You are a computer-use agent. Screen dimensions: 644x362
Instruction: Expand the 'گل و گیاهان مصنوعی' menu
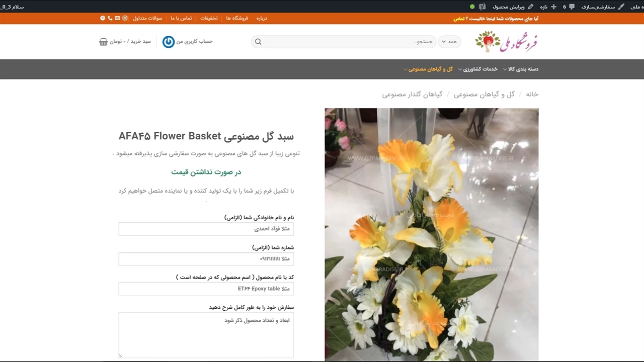tap(428, 69)
